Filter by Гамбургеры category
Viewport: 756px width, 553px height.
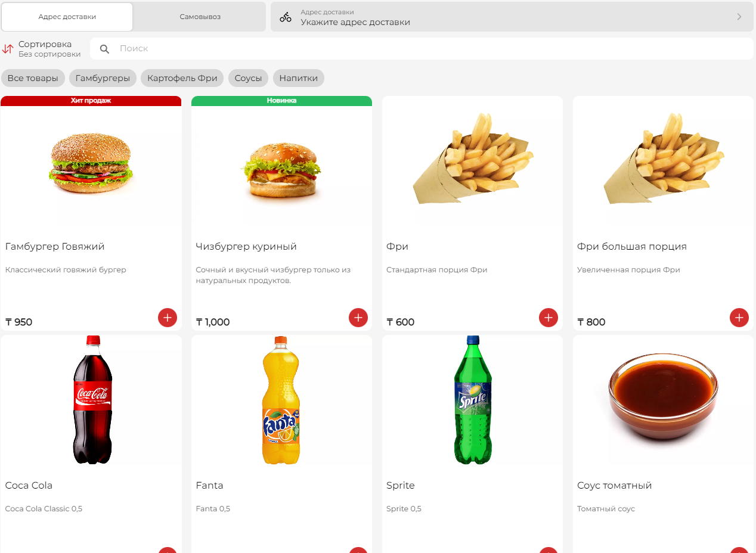(x=103, y=78)
